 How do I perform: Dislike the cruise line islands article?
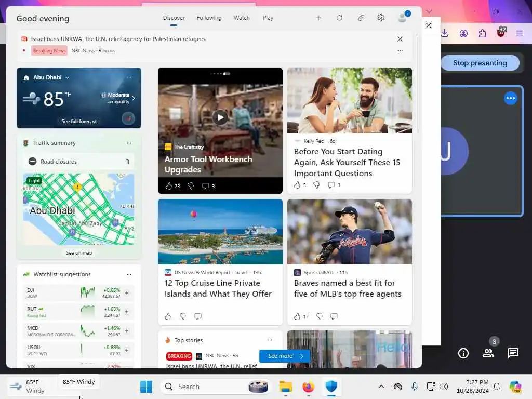click(x=183, y=316)
